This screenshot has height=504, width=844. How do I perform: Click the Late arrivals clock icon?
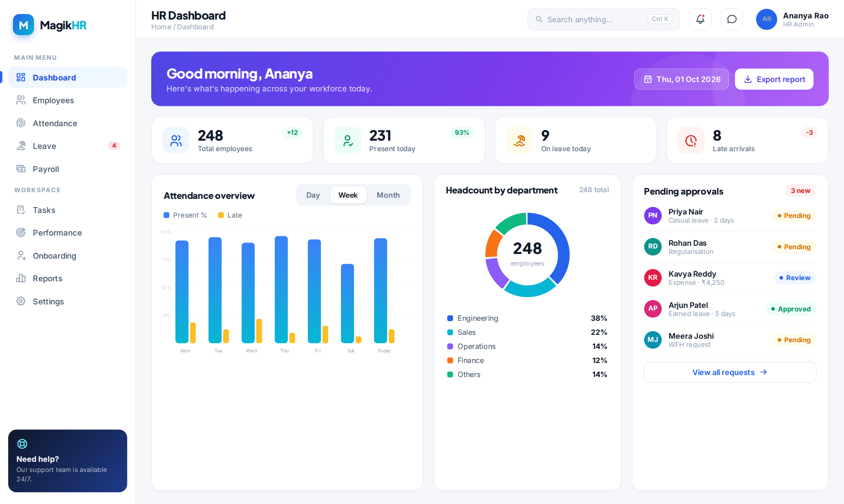click(x=691, y=140)
